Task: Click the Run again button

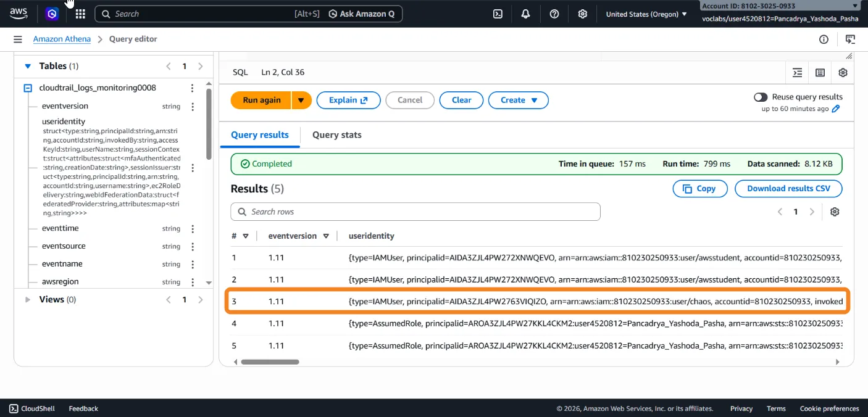Action: 261,100
